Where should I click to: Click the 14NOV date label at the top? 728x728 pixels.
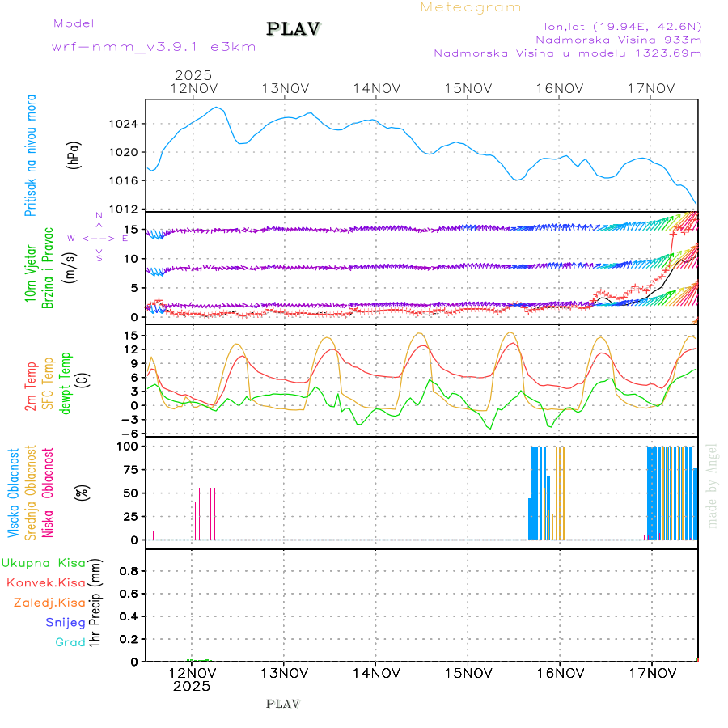pyautogui.click(x=376, y=88)
